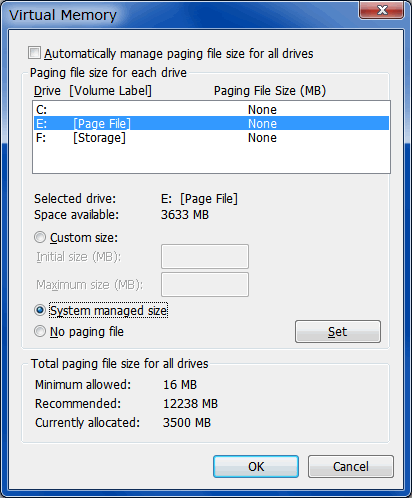Click the System managed size label
The image size is (412, 498).
click(108, 310)
